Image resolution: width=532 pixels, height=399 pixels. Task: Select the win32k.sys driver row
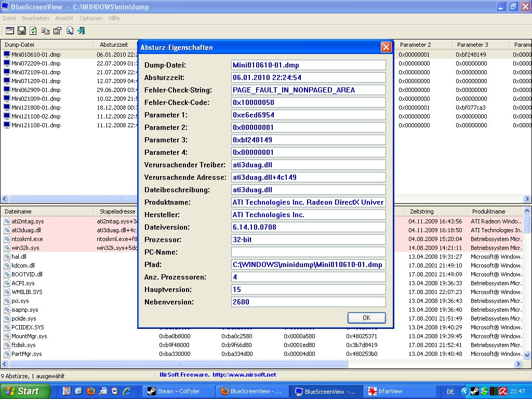tap(70, 248)
